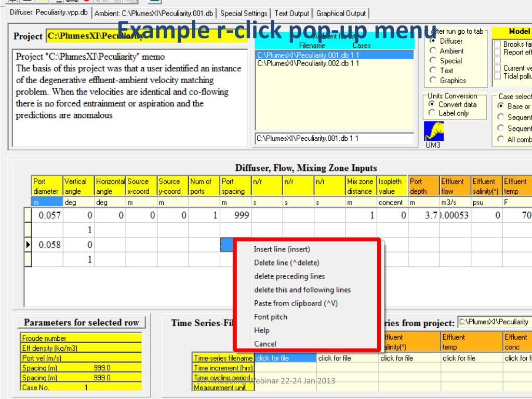Screen dimensions: 532x399
Task: Click the Time Series from project path field
Action: click(495, 322)
